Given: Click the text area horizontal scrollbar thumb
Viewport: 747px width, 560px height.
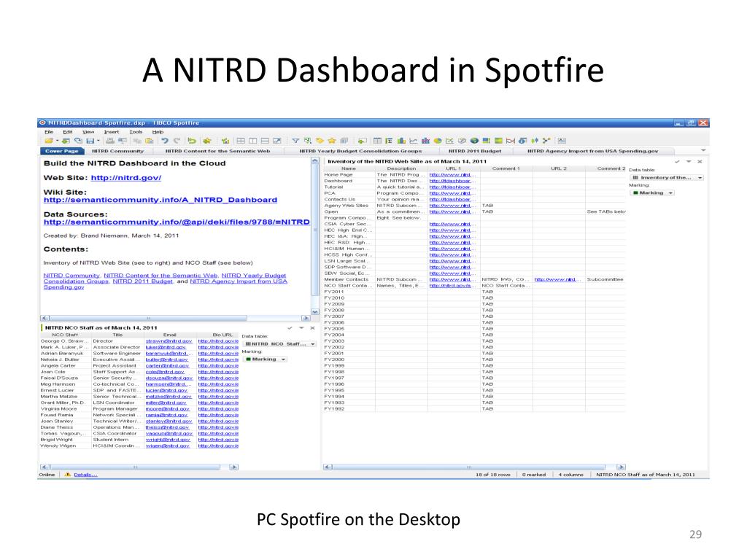Looking at the screenshot, I should tap(148, 318).
